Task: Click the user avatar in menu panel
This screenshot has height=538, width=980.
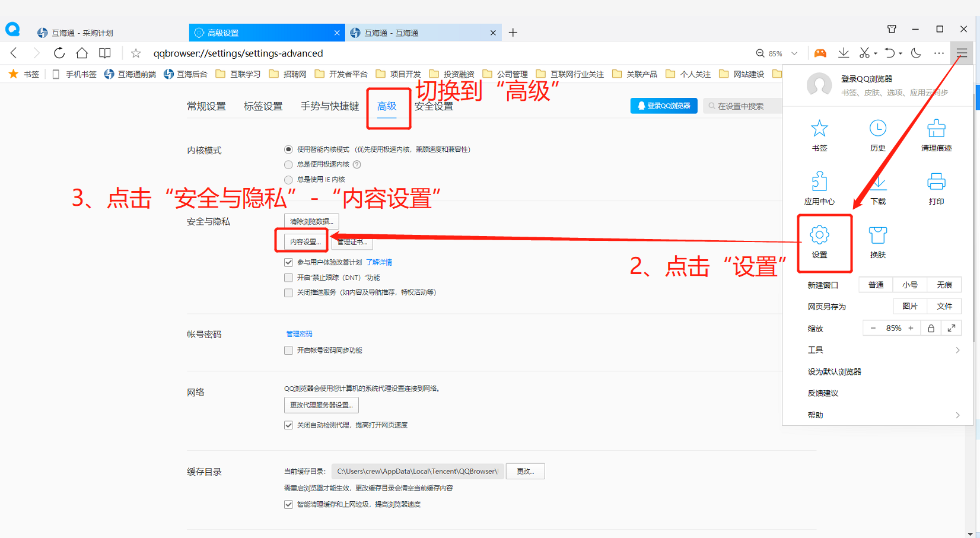Action: [x=819, y=85]
